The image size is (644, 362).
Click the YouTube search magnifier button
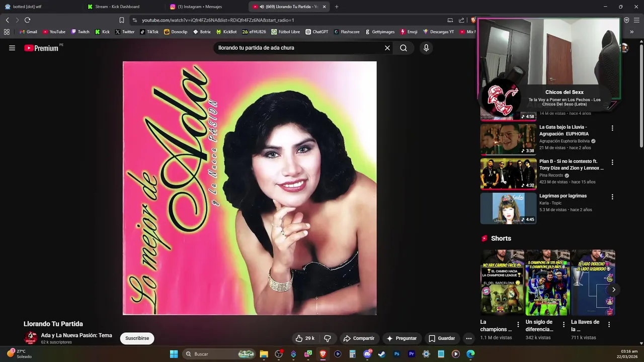[404, 48]
